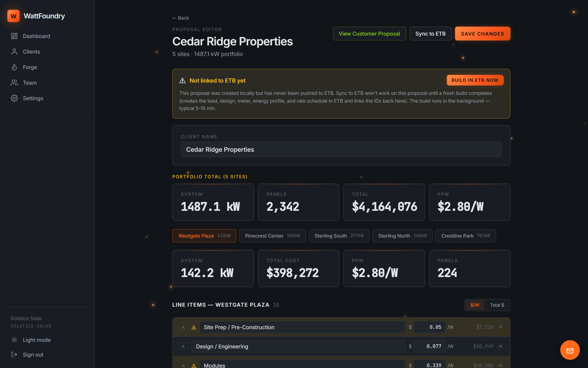Viewport: 588px width, 368px height.
Task: Toggle the A badge on Design / Engineering row
Action: (183, 346)
